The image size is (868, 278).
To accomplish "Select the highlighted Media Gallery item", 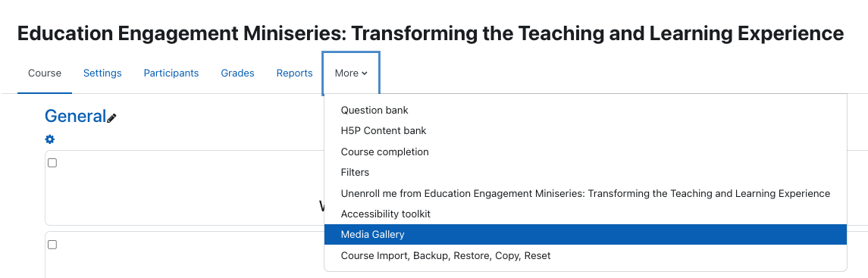I will pyautogui.click(x=586, y=234).
